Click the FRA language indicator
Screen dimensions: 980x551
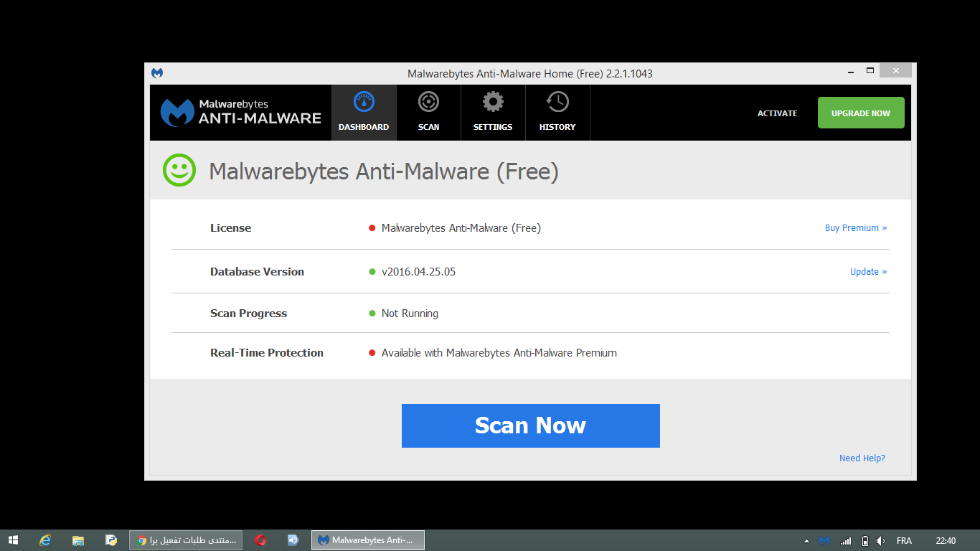tap(904, 541)
